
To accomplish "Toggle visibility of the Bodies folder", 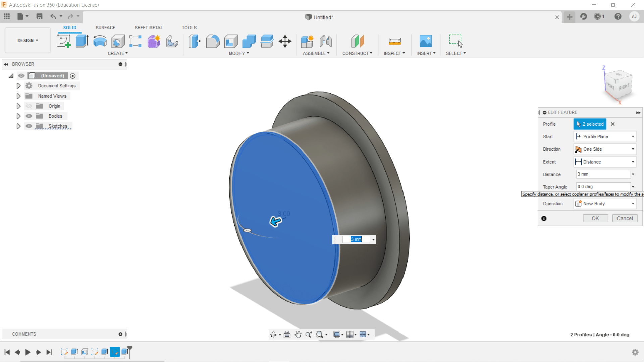I will click(x=29, y=116).
